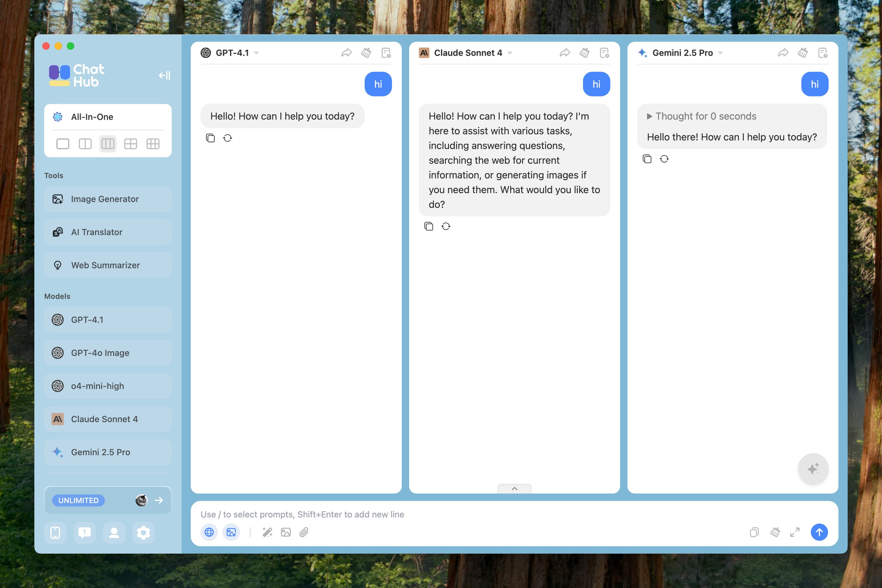
Task: Open the Image Generator tool
Action: [108, 199]
